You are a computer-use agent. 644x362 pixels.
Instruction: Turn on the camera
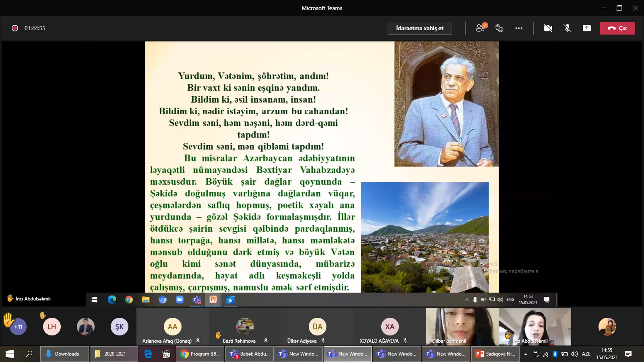point(548,28)
